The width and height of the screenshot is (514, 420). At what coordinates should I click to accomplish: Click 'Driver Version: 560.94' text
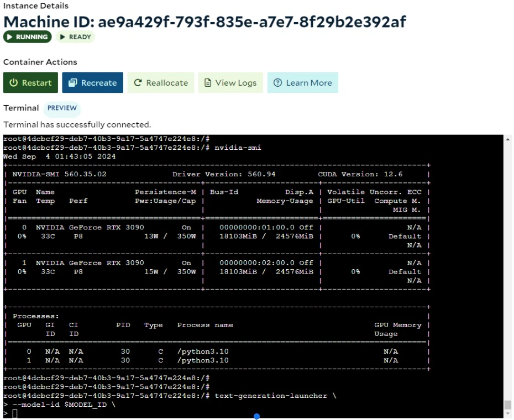[224, 174]
